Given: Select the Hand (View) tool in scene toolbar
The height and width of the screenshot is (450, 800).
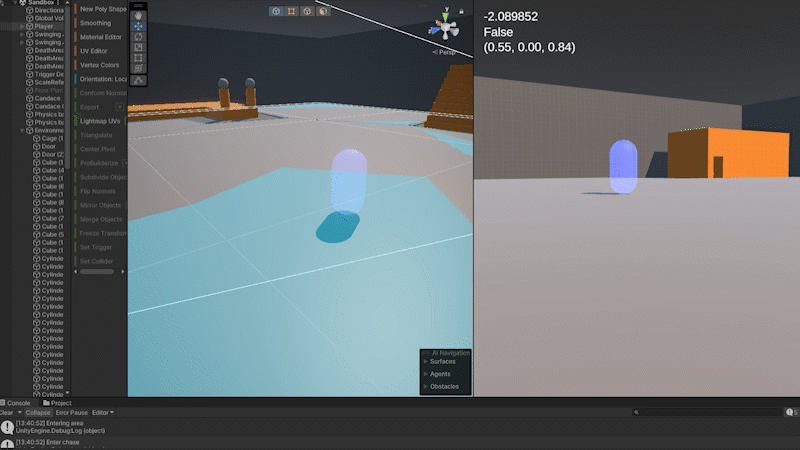Looking at the screenshot, I should [x=138, y=15].
